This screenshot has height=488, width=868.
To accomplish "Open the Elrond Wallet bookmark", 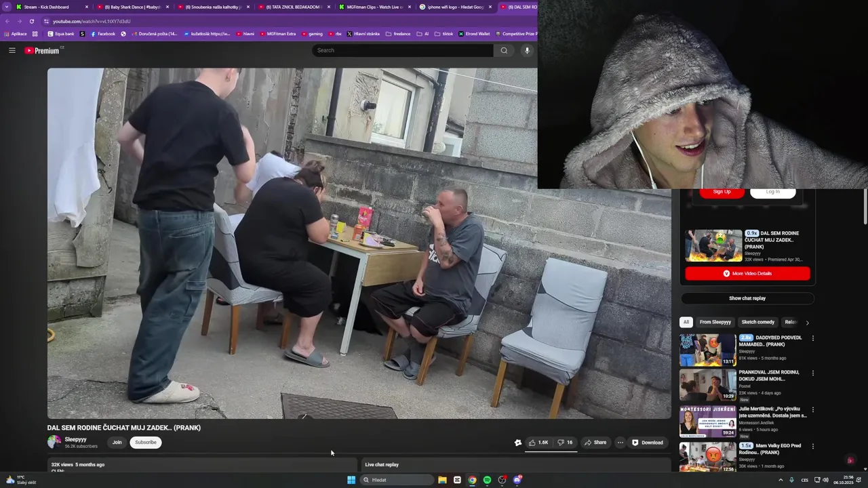I will [474, 33].
